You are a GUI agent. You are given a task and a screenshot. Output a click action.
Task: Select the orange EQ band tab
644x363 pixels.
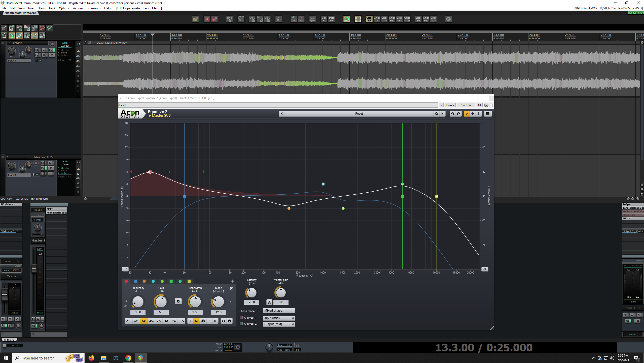coord(144,281)
